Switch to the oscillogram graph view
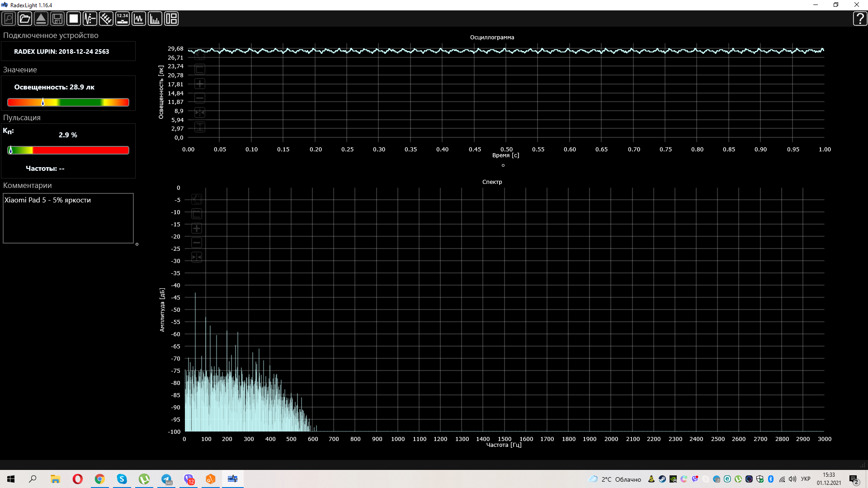This screenshot has height=488, width=868. [x=139, y=19]
